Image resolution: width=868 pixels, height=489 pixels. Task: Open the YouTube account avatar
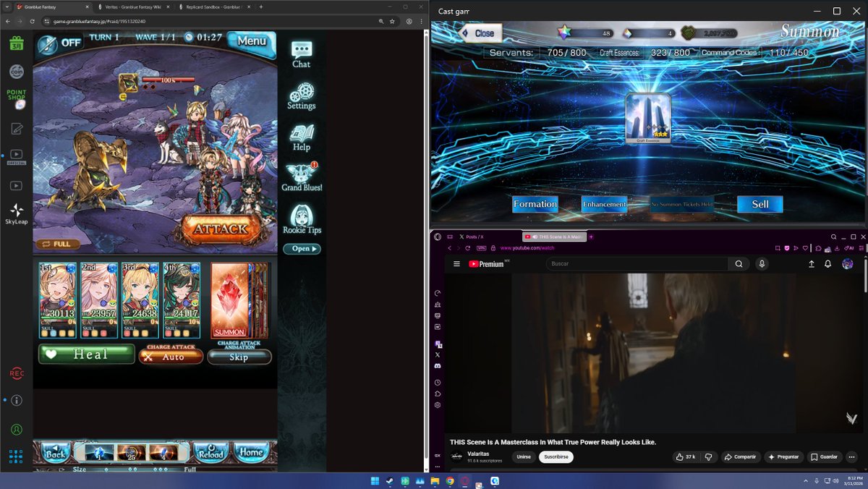coord(847,264)
